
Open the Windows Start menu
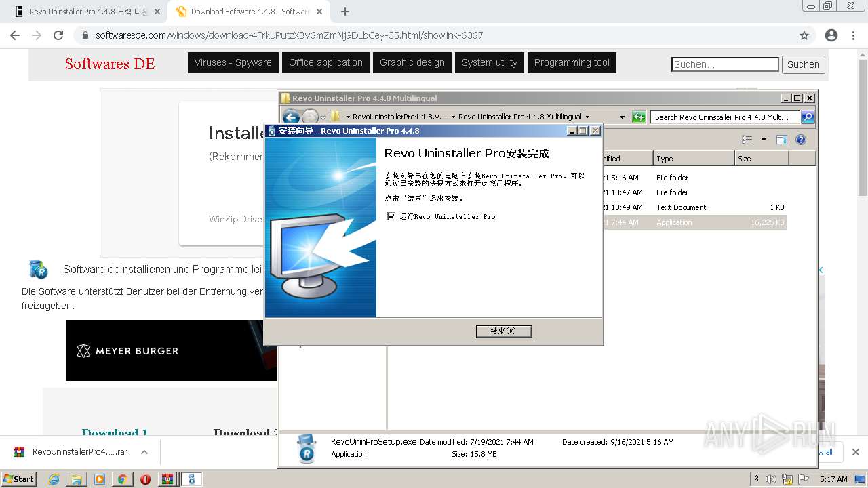pyautogui.click(x=19, y=479)
